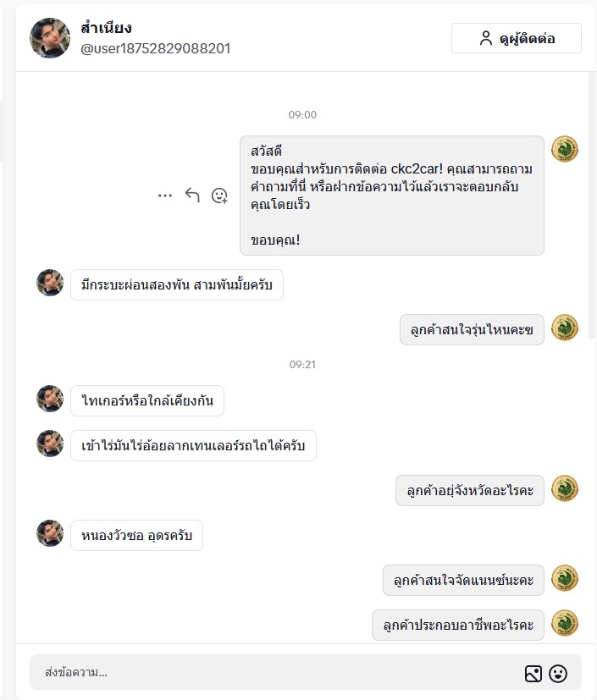Select message หนองวัวซอ อุดรครับ

(x=136, y=535)
